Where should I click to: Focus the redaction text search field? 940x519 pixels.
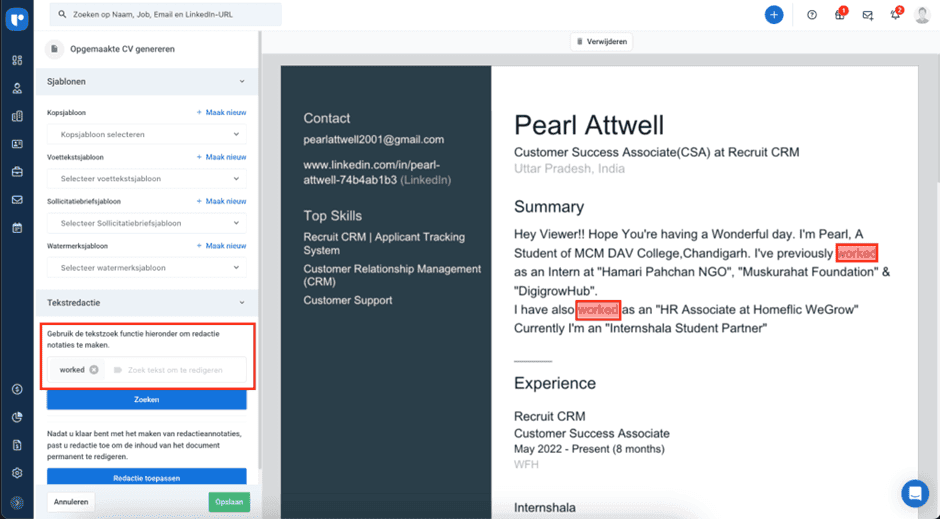(180, 370)
